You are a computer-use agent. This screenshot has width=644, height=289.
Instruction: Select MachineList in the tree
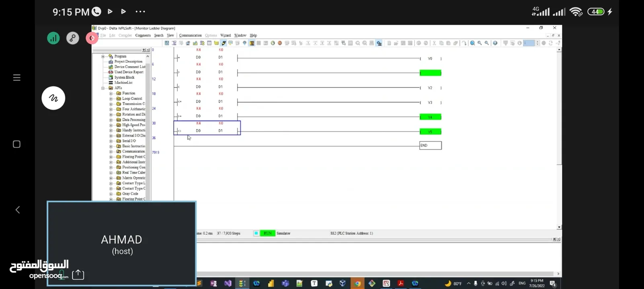pyautogui.click(x=123, y=82)
